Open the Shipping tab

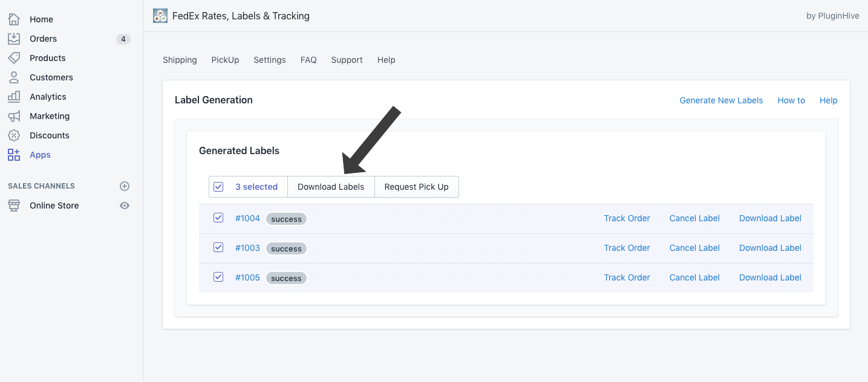point(180,60)
